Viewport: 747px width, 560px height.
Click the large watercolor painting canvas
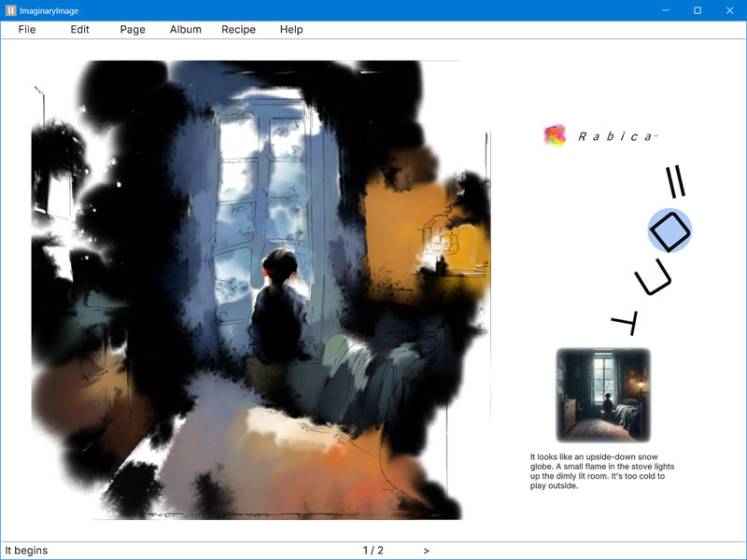[261, 289]
